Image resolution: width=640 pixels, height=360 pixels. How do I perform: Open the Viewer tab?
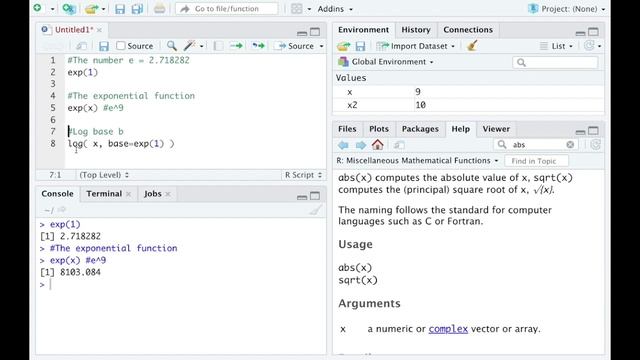[496, 129]
